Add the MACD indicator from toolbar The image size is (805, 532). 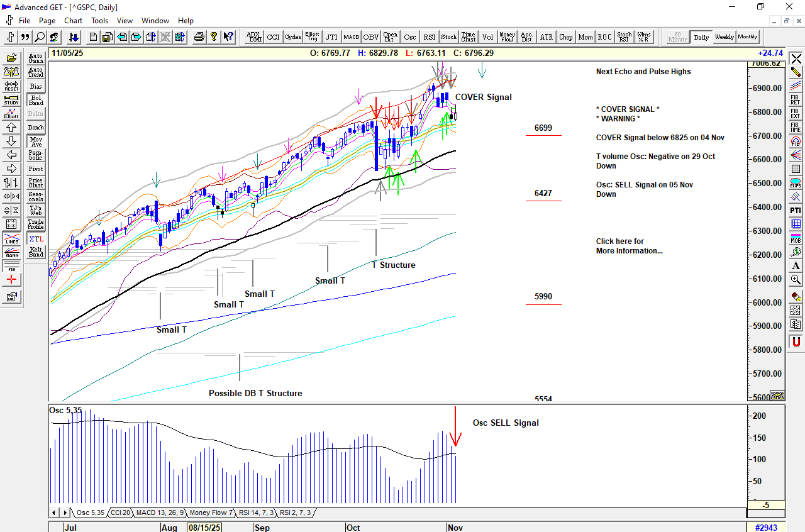(x=351, y=37)
